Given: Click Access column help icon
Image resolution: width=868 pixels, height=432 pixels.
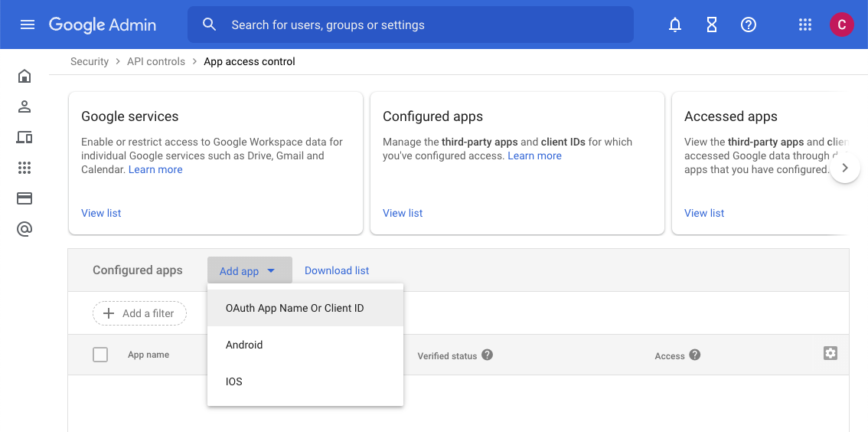Looking at the screenshot, I should [x=695, y=355].
